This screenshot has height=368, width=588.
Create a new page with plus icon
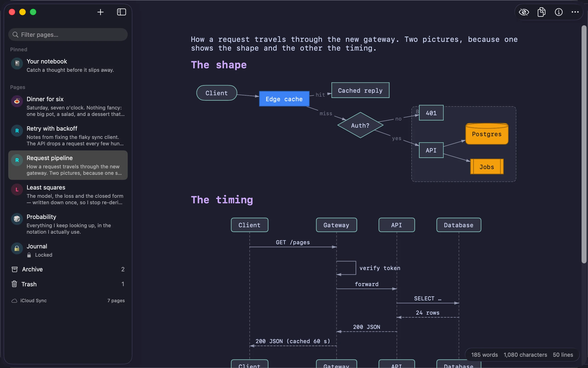tap(100, 12)
